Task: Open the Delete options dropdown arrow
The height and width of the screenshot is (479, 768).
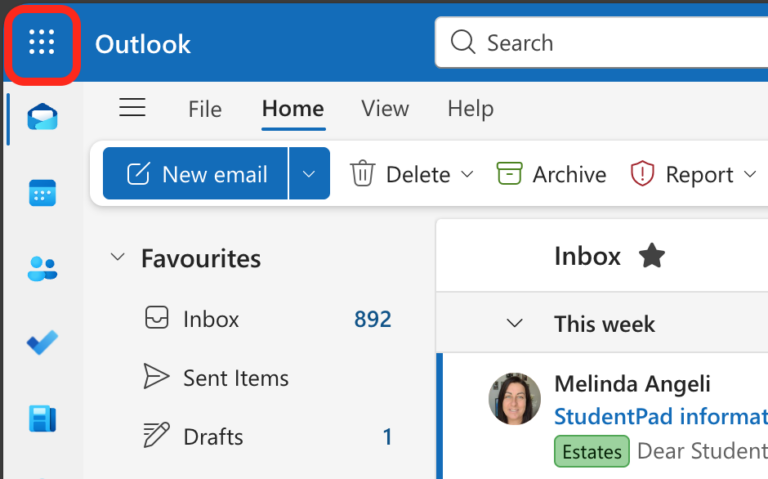Action: [x=467, y=175]
